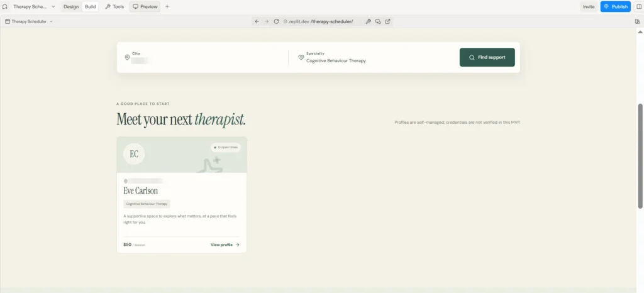Click the "Meet your next therapist." heading
The height and width of the screenshot is (293, 644).
(181, 119)
